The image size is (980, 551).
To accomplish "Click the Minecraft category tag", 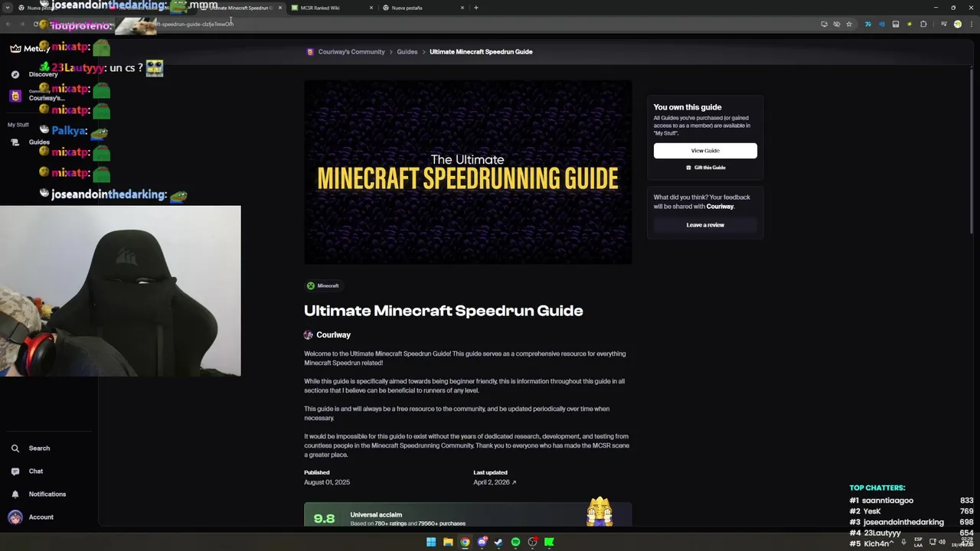I will coord(322,285).
